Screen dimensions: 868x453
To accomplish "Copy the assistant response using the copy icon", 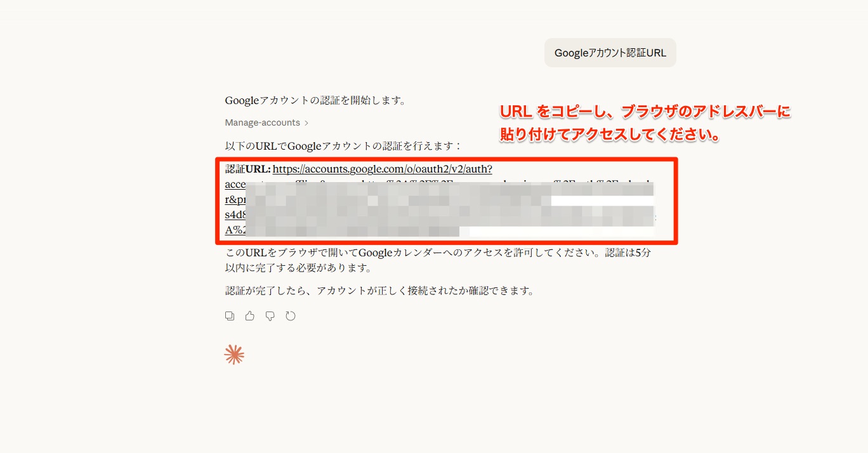I will (x=230, y=316).
